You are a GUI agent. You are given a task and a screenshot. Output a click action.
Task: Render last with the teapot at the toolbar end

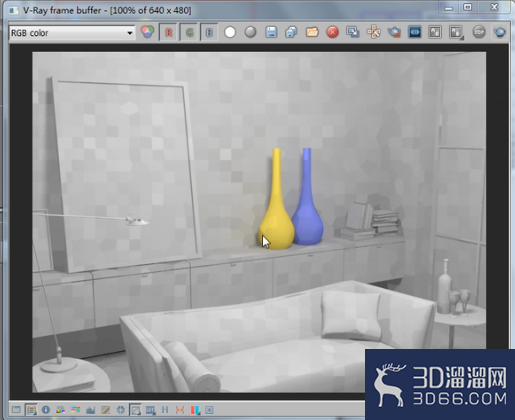point(499,32)
